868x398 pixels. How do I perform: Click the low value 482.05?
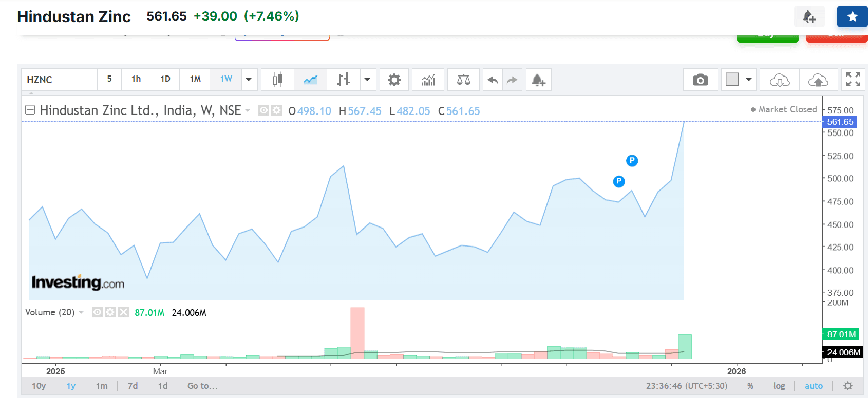[413, 111]
